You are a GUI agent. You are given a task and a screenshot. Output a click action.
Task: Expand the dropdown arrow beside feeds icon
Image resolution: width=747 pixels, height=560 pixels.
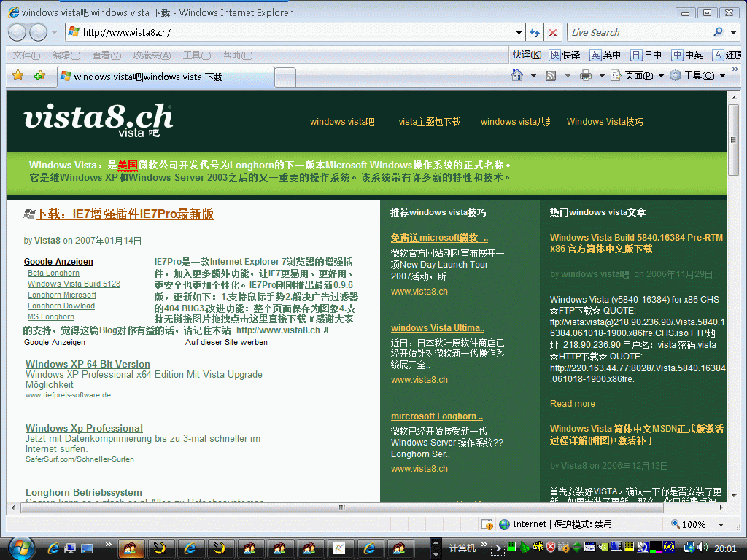(x=568, y=75)
